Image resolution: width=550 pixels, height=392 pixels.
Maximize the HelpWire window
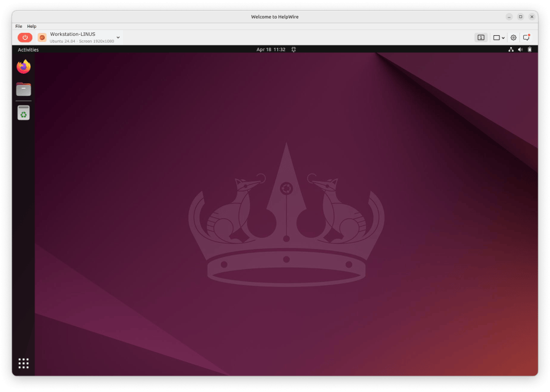[521, 17]
